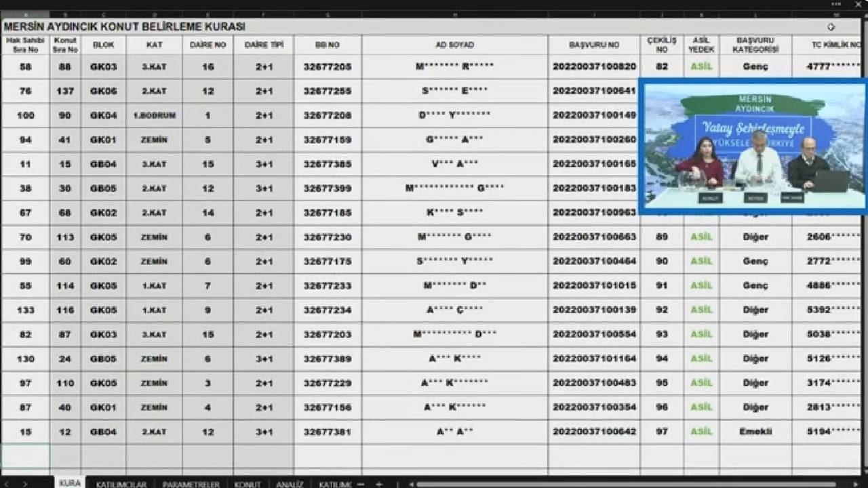Click the AD SOYAD column header
868x488 pixels.
[454, 45]
